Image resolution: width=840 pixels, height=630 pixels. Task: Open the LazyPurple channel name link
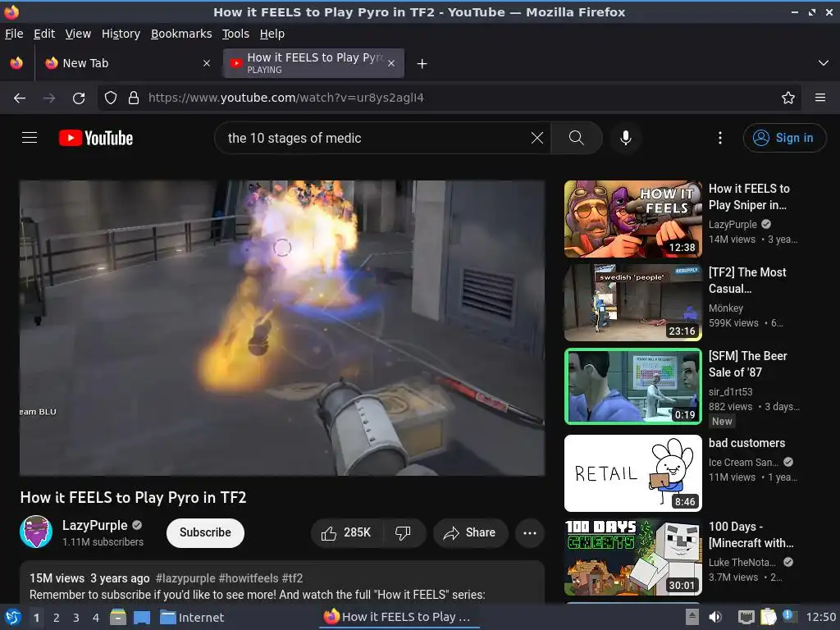[95, 526]
